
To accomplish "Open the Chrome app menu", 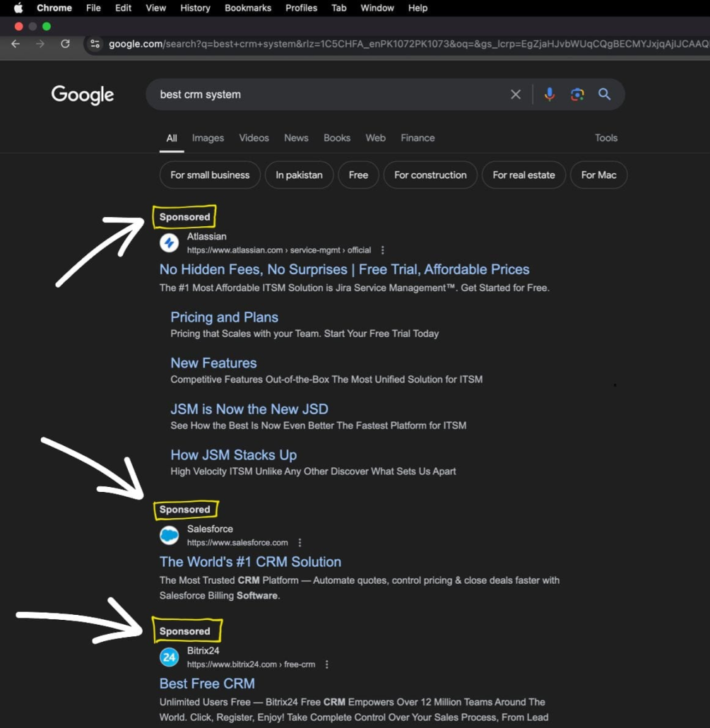I will pos(54,8).
